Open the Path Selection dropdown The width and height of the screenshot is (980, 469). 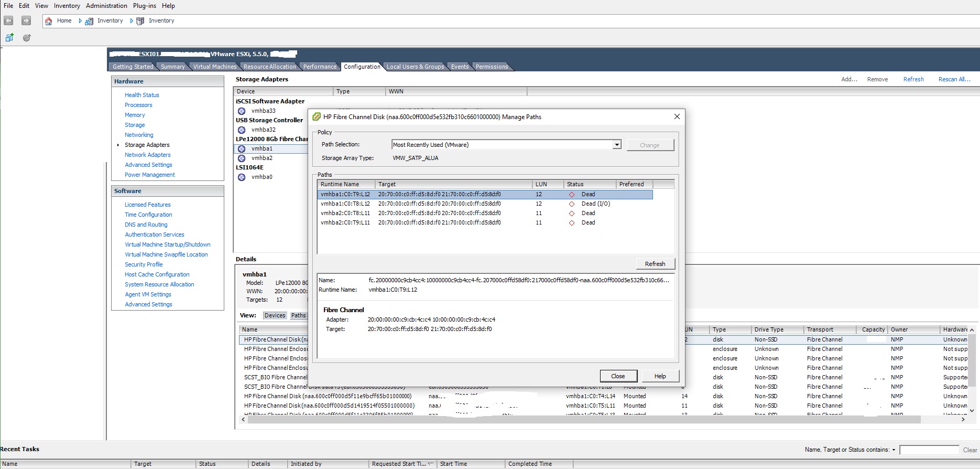tap(617, 145)
